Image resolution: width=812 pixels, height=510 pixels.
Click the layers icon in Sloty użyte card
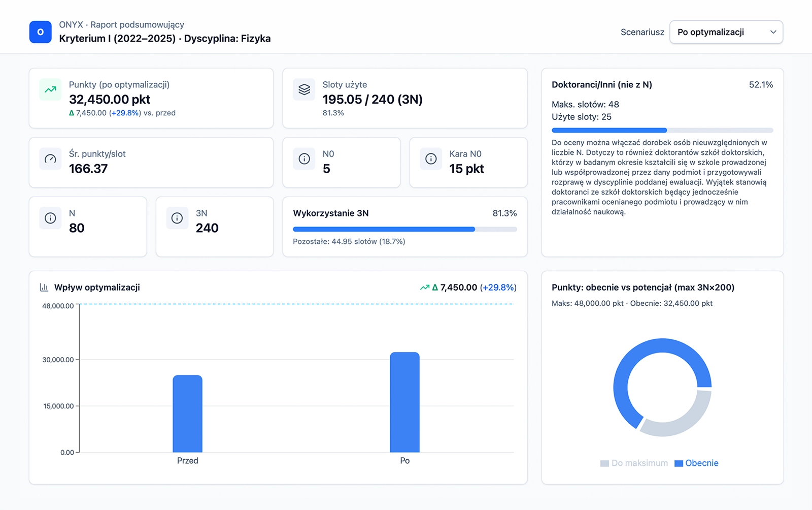(x=304, y=90)
